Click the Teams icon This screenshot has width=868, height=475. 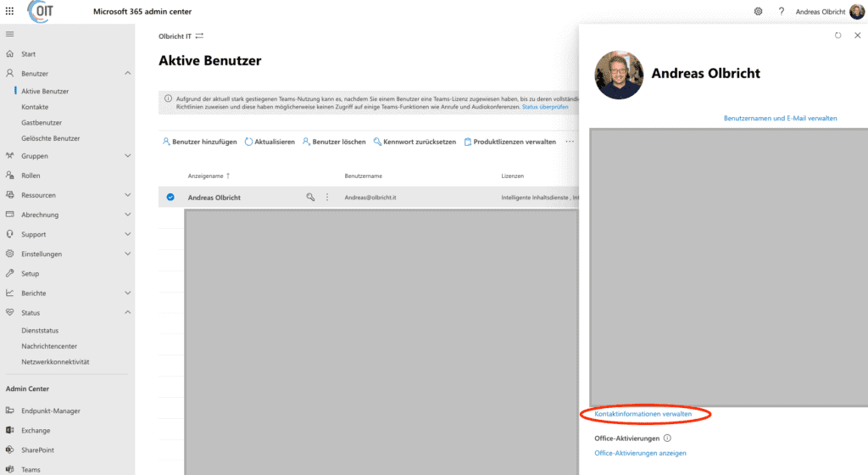[x=9, y=469]
